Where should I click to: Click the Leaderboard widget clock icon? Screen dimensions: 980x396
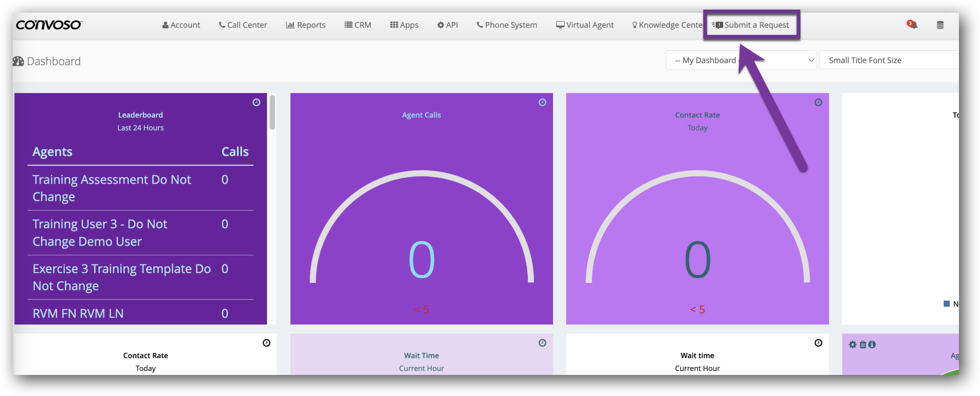coord(256,102)
